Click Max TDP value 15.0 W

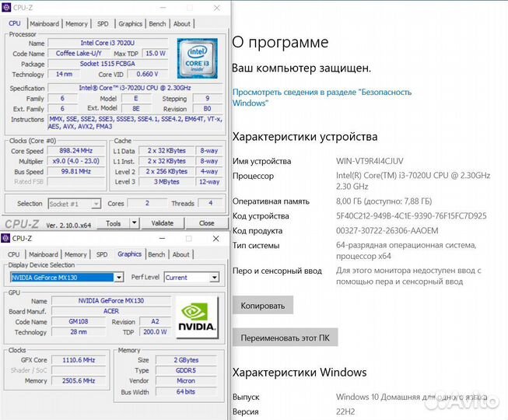pos(156,53)
